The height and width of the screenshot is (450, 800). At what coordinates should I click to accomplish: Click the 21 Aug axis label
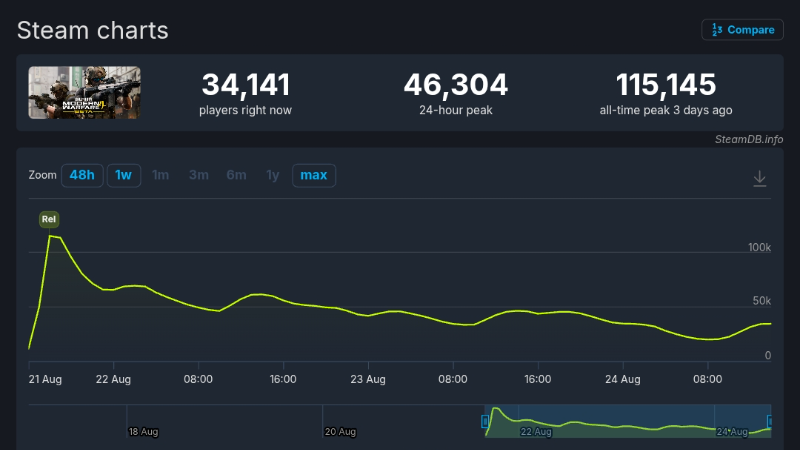[45, 379]
